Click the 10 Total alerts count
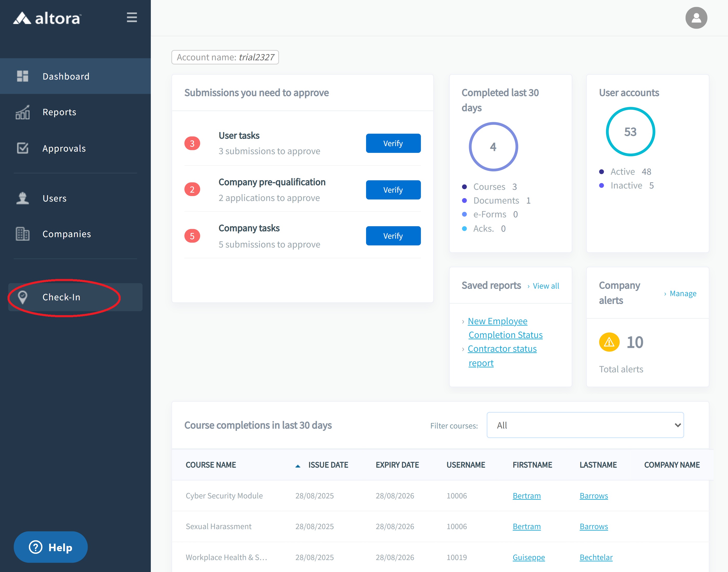The width and height of the screenshot is (728, 572). point(635,342)
